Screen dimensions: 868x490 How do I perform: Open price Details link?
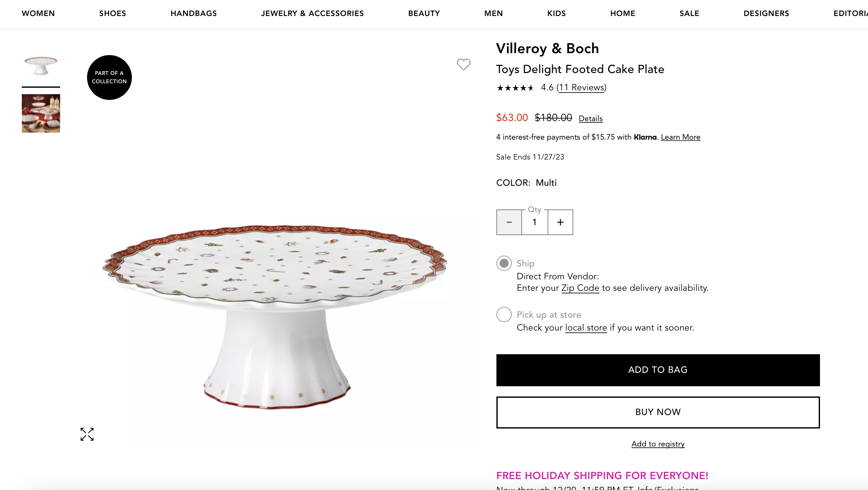(x=590, y=119)
